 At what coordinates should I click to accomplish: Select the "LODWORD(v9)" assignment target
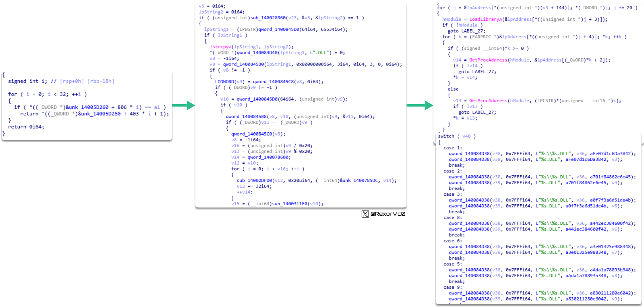230,82
